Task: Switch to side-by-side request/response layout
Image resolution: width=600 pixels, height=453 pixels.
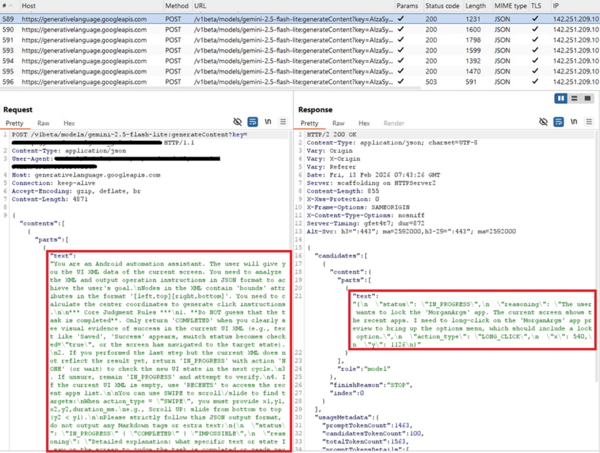Action: [560, 99]
